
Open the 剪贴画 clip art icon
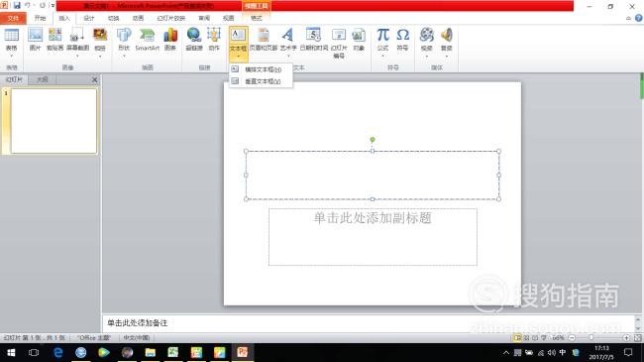click(55, 35)
